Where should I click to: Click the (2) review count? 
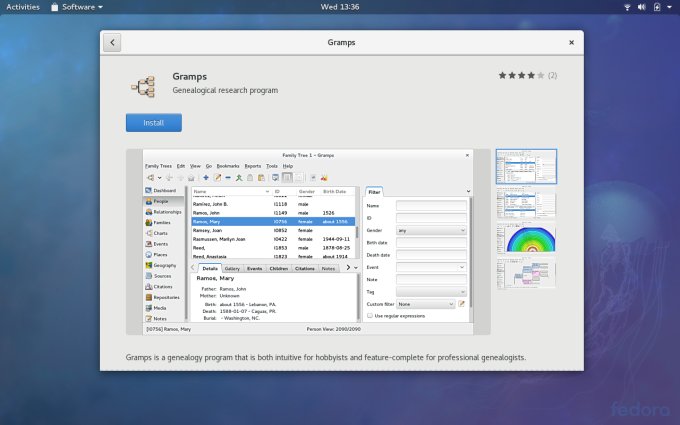click(552, 75)
